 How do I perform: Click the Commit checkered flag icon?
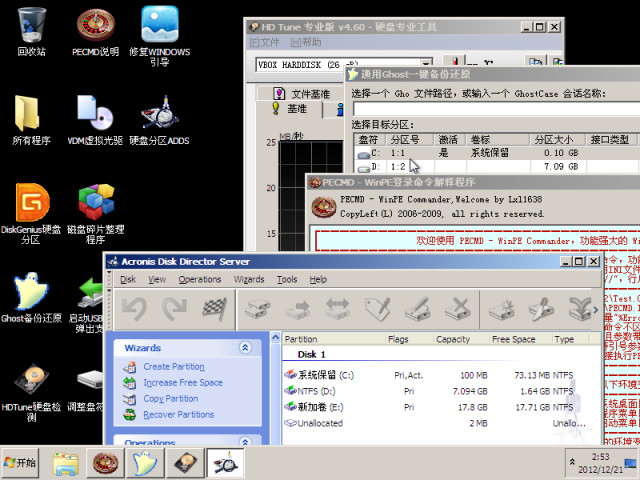point(215,309)
